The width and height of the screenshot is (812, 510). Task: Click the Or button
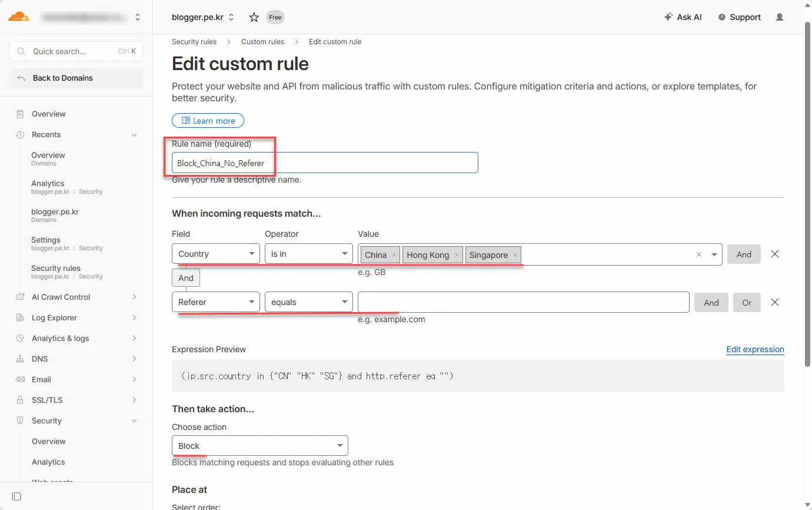(x=747, y=302)
